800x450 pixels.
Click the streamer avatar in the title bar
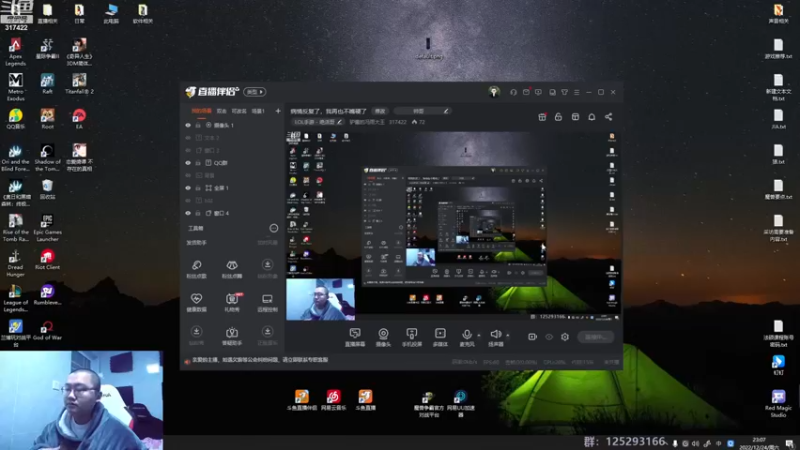[x=493, y=92]
